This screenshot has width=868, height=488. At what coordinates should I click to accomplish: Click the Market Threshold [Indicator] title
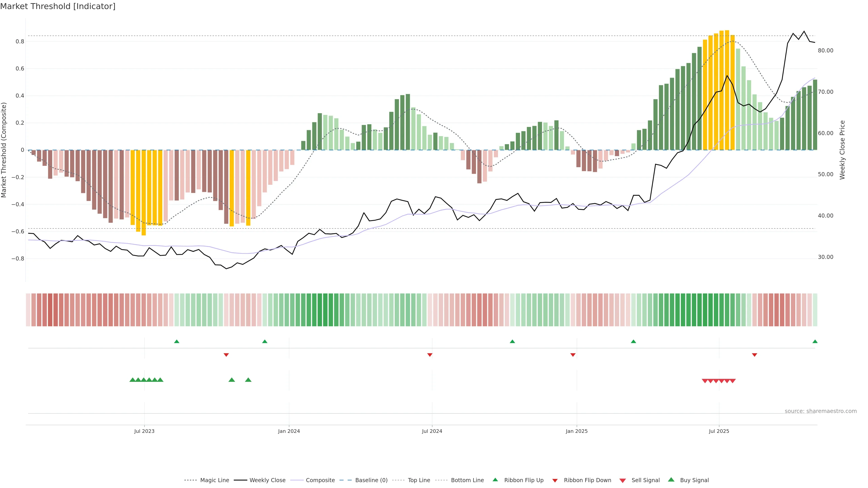(x=58, y=6)
